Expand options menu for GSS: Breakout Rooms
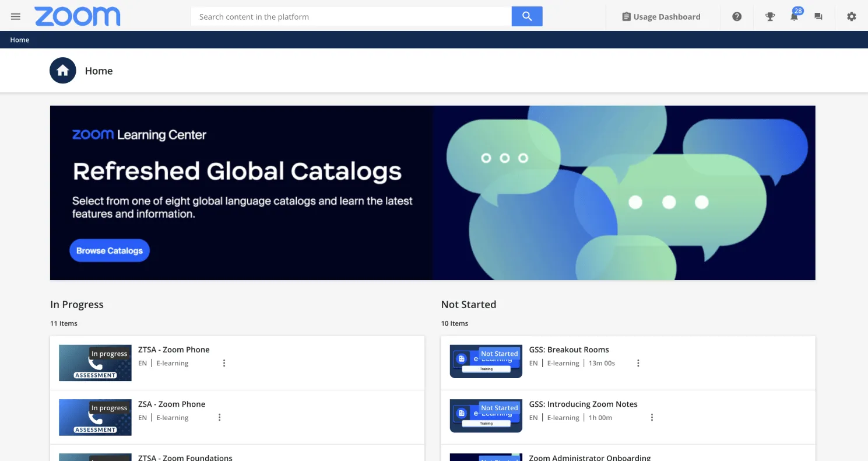Viewport: 868px width, 461px height. (x=638, y=363)
